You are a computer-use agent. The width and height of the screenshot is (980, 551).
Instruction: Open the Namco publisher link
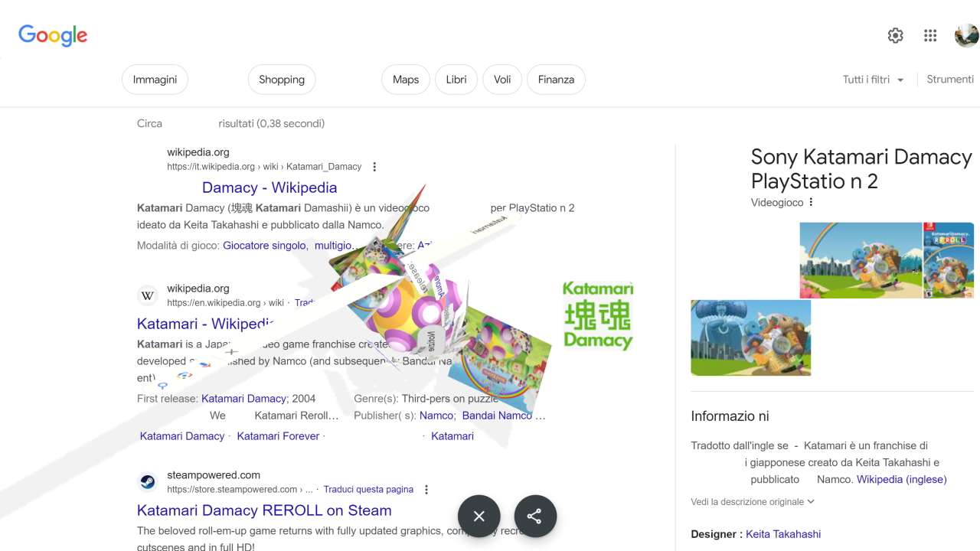[x=436, y=416]
